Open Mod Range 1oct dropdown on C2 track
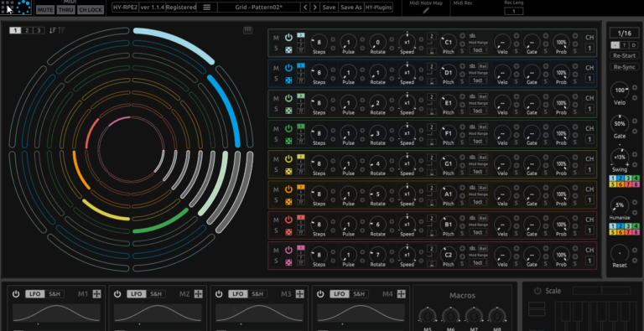644x331 pixels. (x=479, y=263)
